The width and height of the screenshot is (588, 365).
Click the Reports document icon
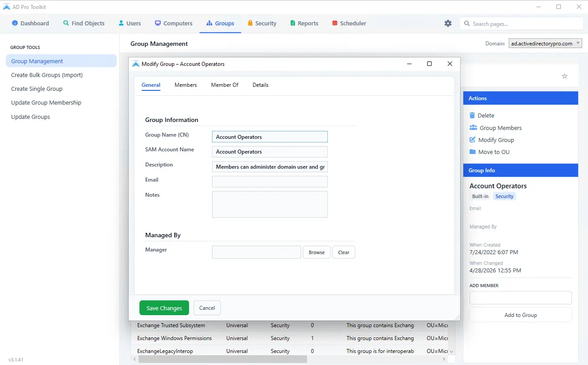293,23
